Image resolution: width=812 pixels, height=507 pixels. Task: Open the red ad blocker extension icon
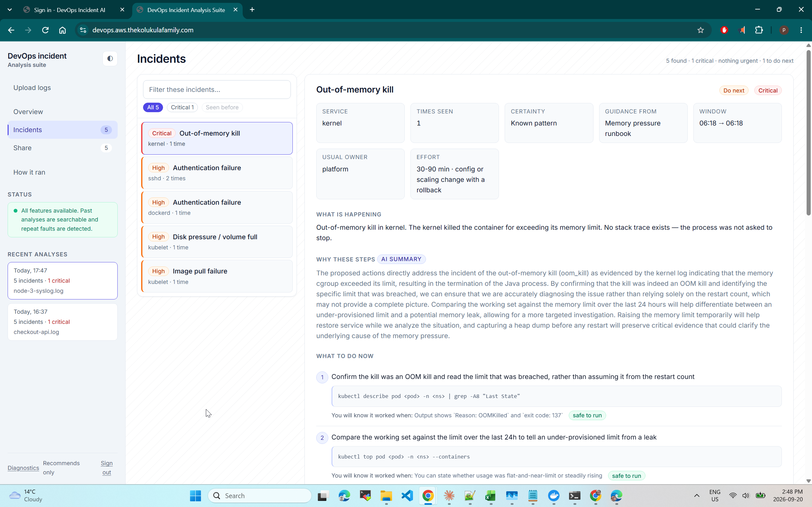pyautogui.click(x=724, y=30)
